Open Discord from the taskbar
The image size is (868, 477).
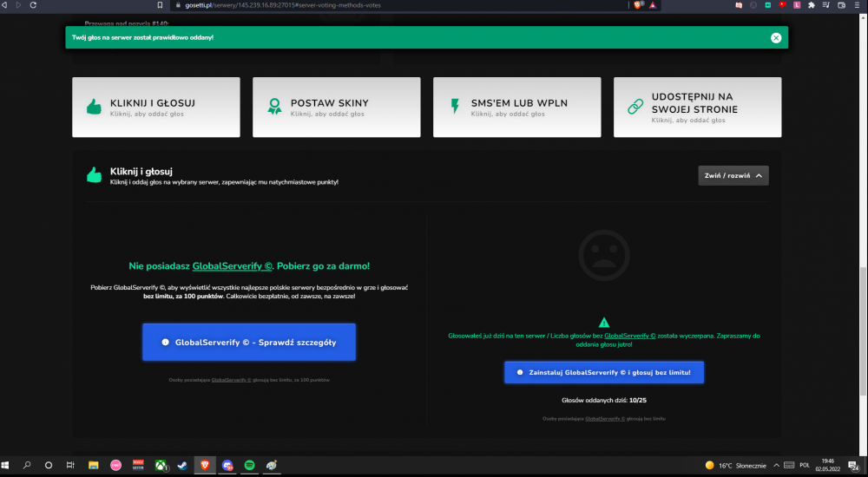(227, 466)
